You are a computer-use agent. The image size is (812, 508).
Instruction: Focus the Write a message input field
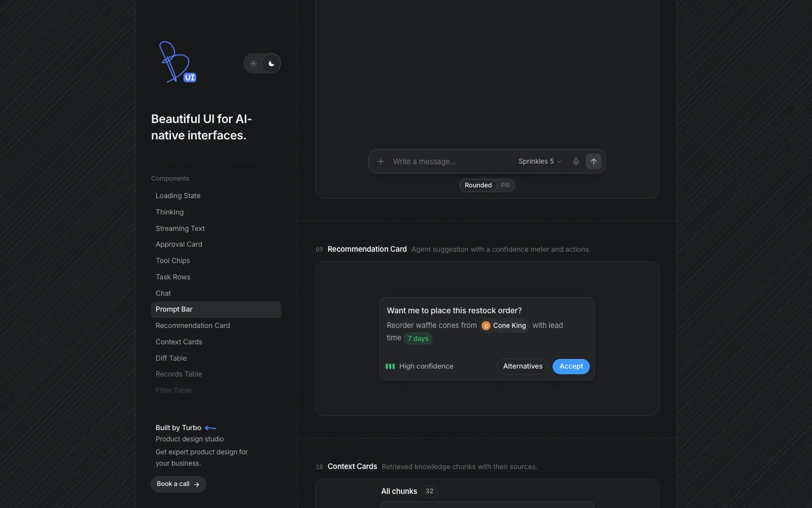[x=451, y=161]
